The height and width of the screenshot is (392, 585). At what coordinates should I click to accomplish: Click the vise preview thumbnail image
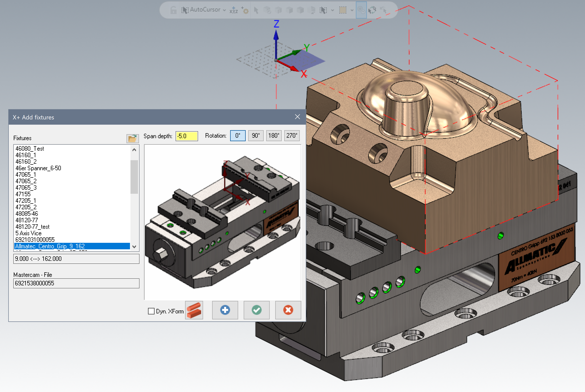(222, 222)
